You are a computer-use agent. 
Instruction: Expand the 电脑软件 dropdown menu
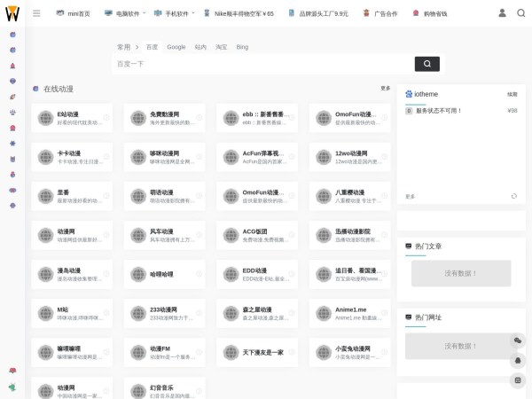click(x=121, y=14)
